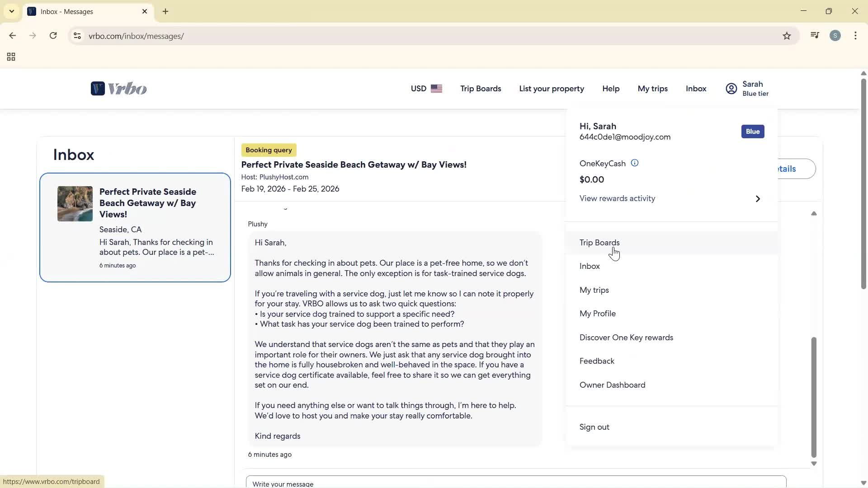This screenshot has width=868, height=488.
Task: Open the Help link in navigation
Action: 611,89
